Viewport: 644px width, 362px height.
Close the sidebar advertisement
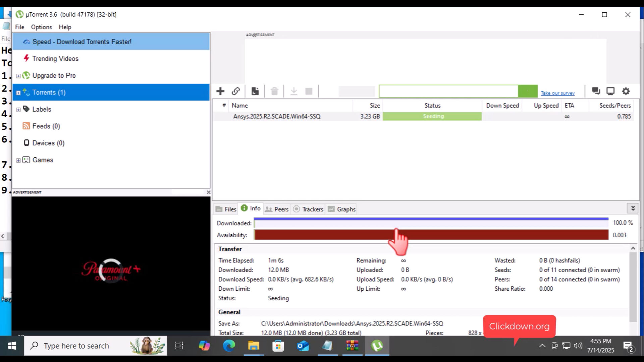[x=208, y=192]
